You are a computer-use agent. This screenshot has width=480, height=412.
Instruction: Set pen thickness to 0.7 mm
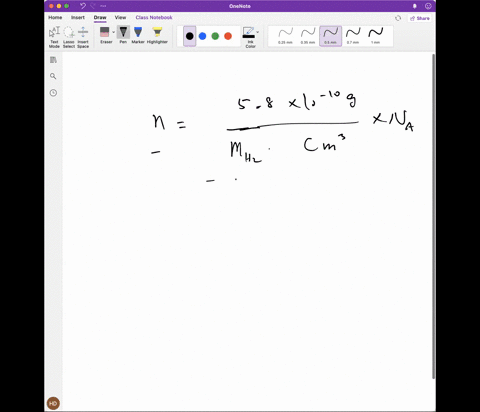(x=353, y=36)
